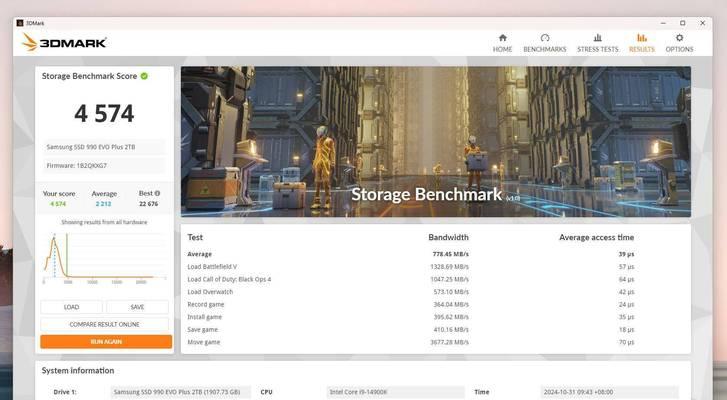Screen dimensions: 727x400
Task: Click the orange RUN AGAIN button
Action: tap(106, 342)
